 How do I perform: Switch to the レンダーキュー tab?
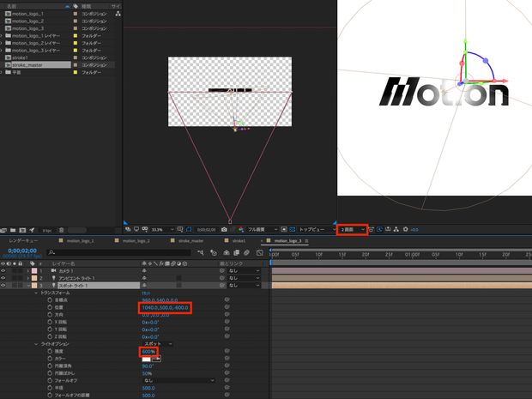pyautogui.click(x=24, y=241)
